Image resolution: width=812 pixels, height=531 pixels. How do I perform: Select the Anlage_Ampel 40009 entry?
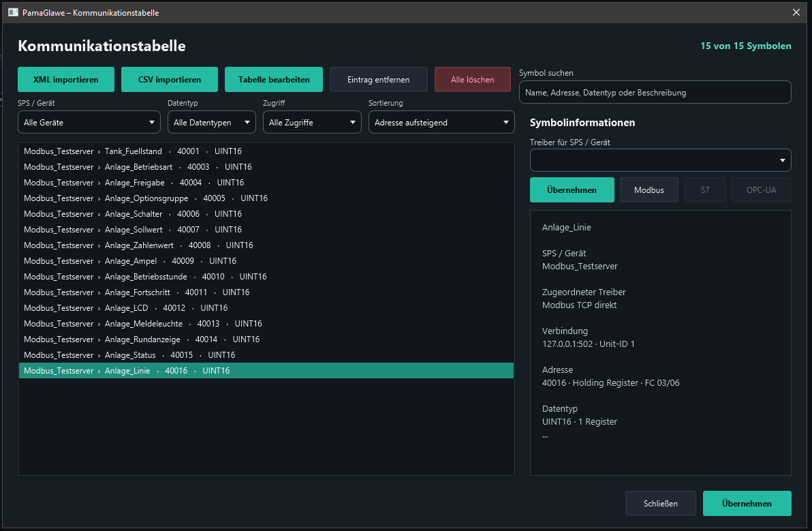(x=266, y=261)
